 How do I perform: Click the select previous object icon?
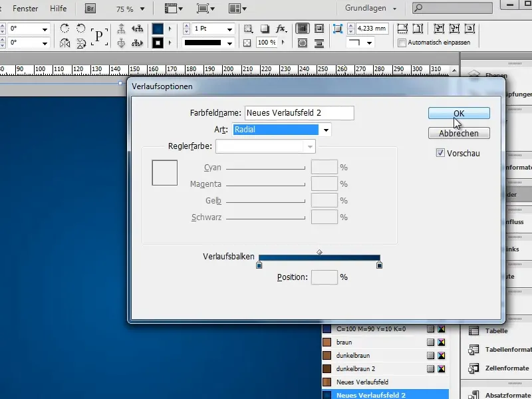tap(137, 29)
